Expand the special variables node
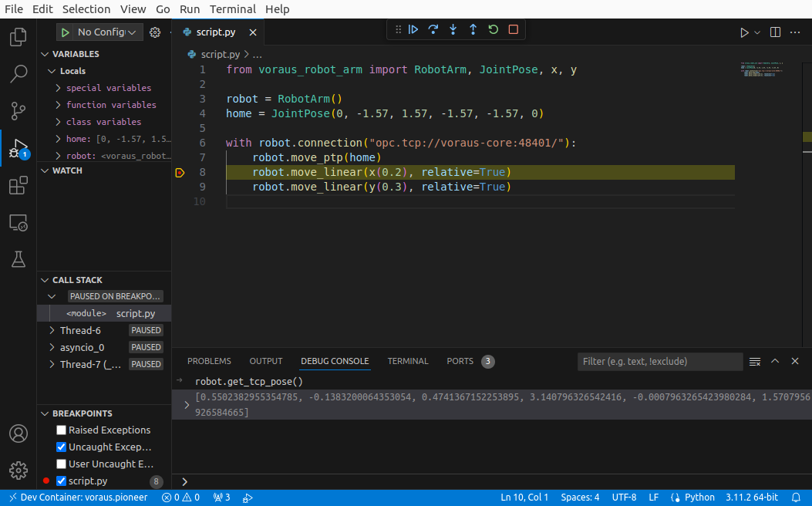Viewport: 812px width, 506px height. (59, 88)
